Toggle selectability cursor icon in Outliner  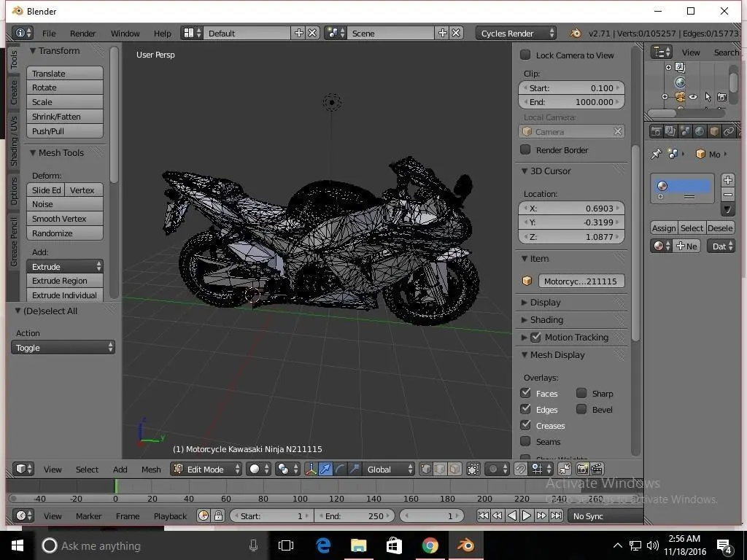[x=708, y=97]
